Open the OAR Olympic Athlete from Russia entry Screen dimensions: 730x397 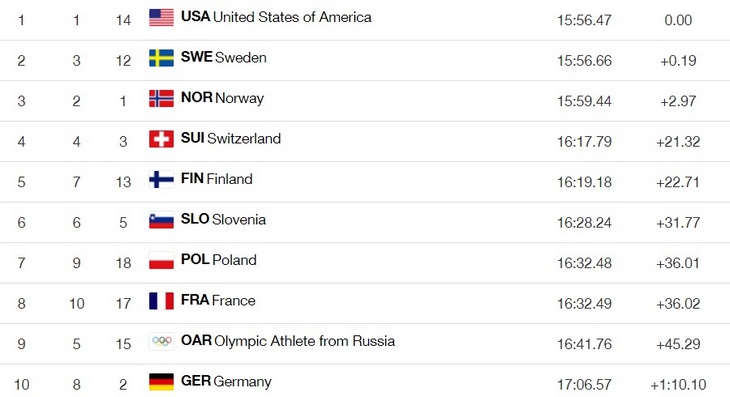click(288, 341)
